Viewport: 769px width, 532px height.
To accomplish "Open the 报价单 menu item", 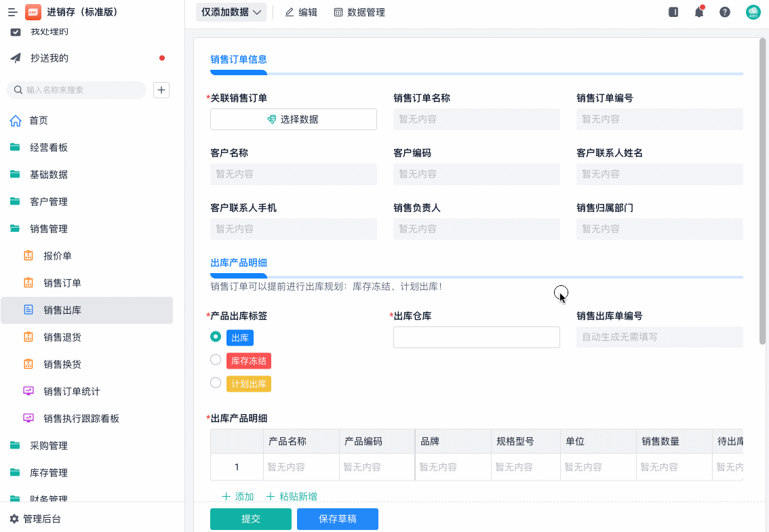I will pos(87,256).
